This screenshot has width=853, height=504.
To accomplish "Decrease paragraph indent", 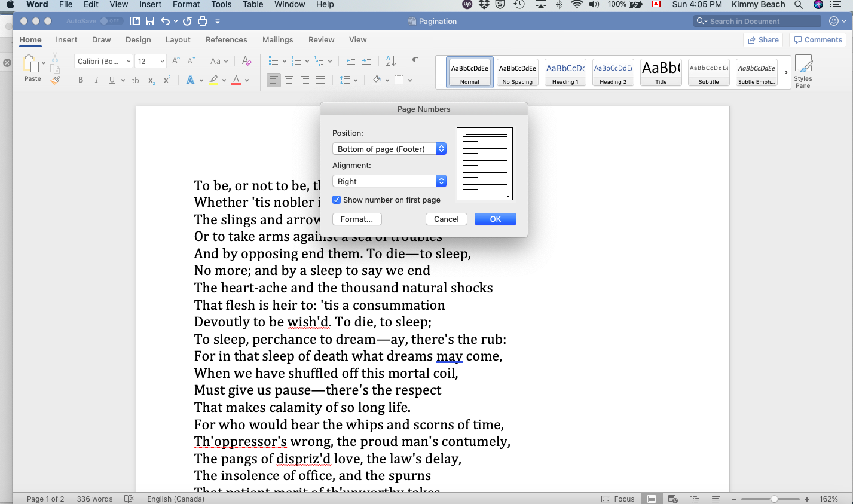I will coord(351,61).
